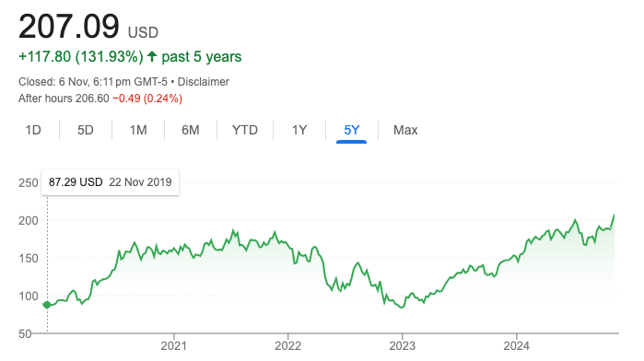The width and height of the screenshot is (644, 361).
Task: Click the 87.29 USD tooltip box
Action: pyautogui.click(x=110, y=182)
